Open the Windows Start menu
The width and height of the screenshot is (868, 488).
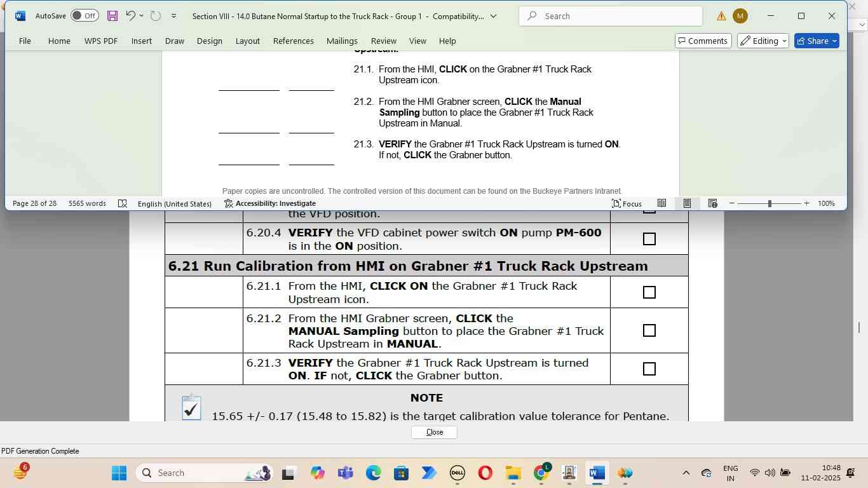[119, 473]
